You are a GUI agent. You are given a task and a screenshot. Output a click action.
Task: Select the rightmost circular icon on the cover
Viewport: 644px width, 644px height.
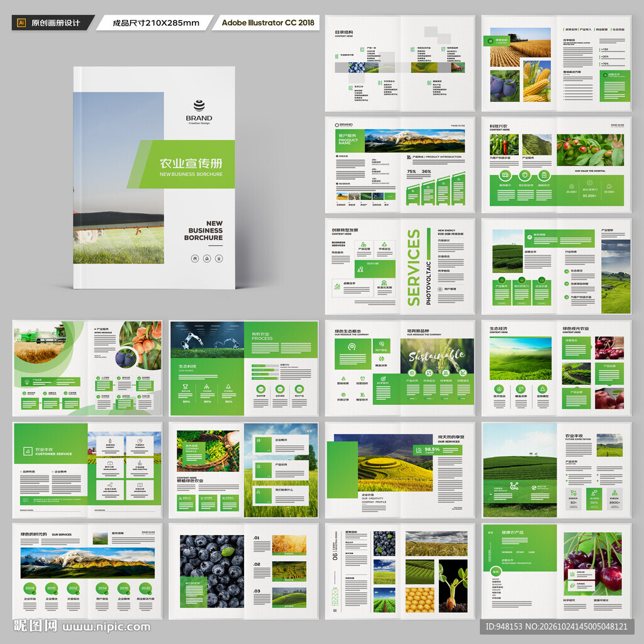tap(219, 258)
